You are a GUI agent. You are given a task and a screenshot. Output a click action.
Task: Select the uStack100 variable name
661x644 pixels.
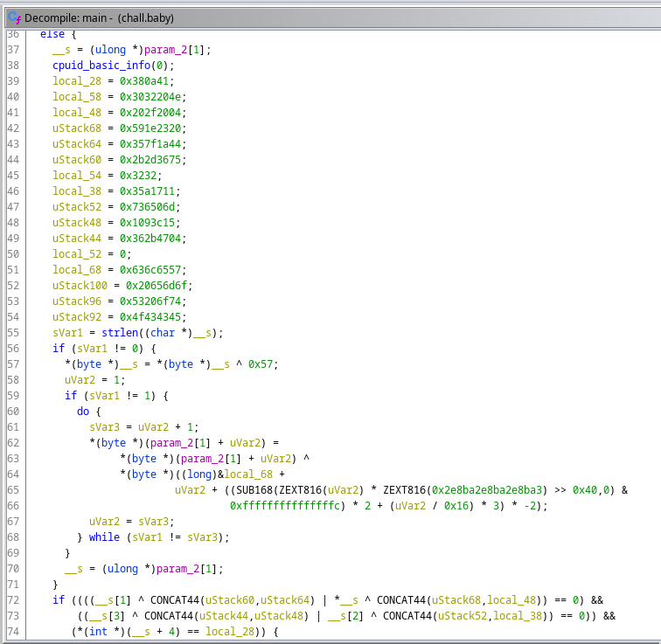(x=80, y=286)
